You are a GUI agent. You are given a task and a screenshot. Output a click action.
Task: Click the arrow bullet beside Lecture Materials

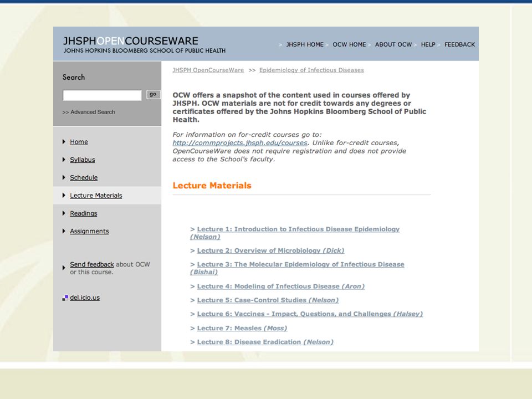[64, 196]
